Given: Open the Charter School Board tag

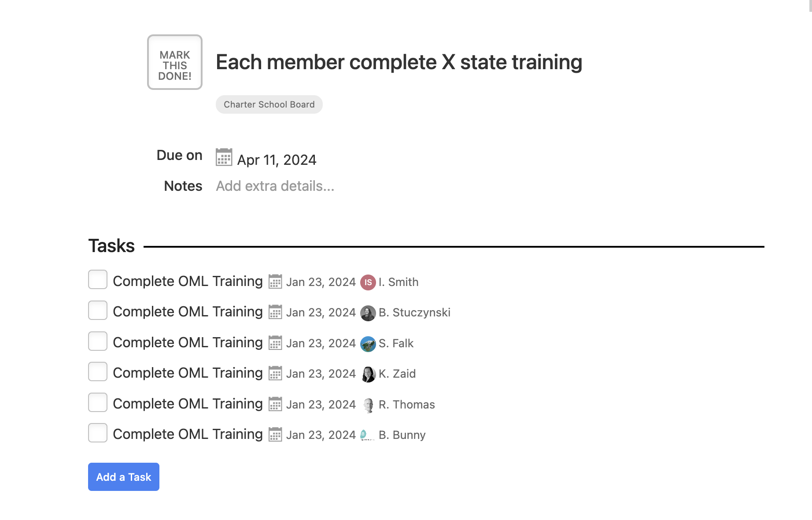Looking at the screenshot, I should [269, 104].
